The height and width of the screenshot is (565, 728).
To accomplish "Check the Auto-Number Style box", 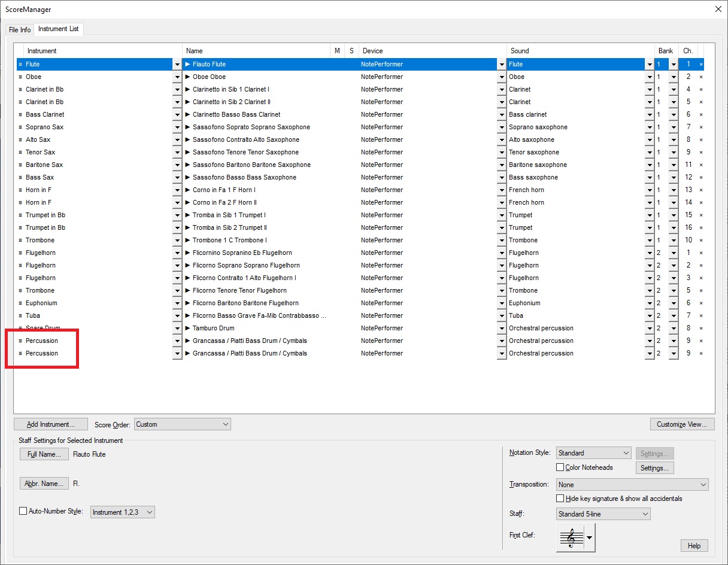I will coord(23,512).
